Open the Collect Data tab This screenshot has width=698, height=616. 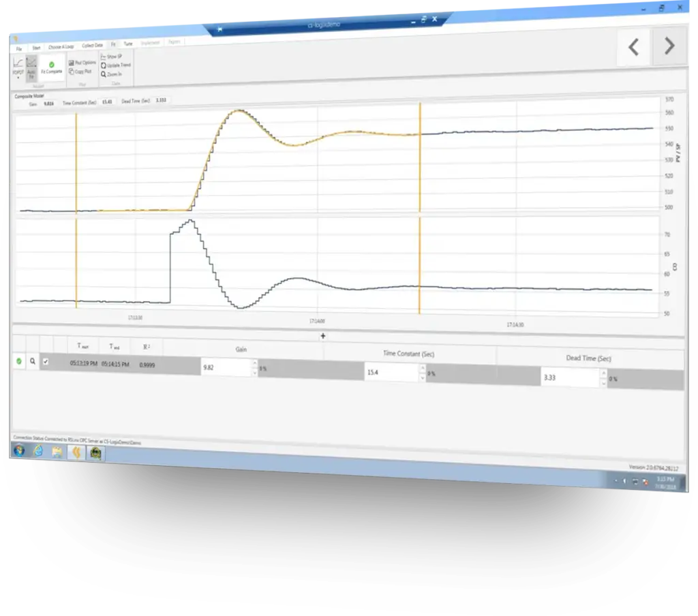92,46
